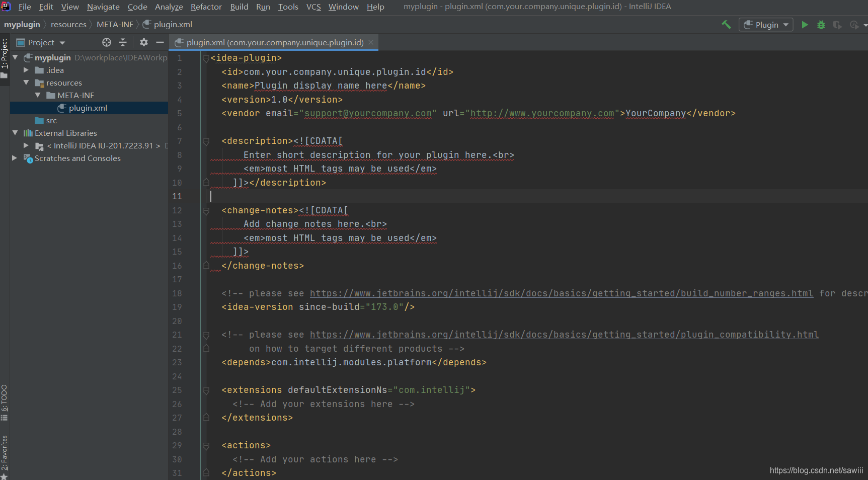Open the Help menu
This screenshot has width=868, height=480.
[375, 7]
